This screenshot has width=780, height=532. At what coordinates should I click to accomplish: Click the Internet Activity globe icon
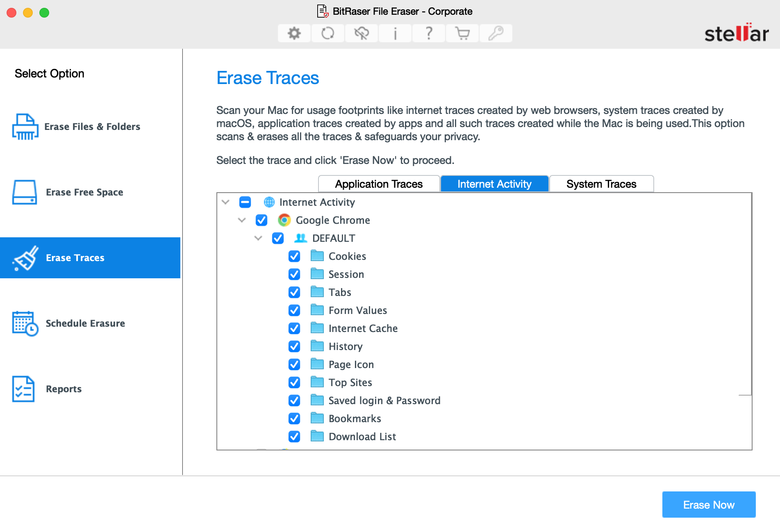click(x=269, y=202)
